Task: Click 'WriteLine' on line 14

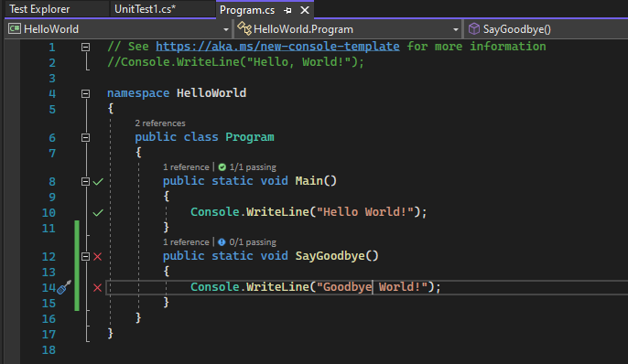Action: point(277,287)
